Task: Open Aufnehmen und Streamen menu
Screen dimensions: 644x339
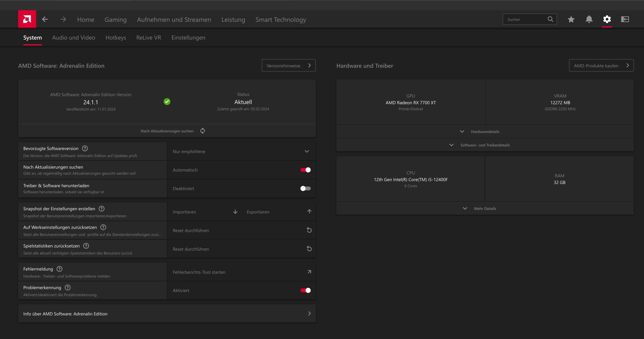Action: 174,19
